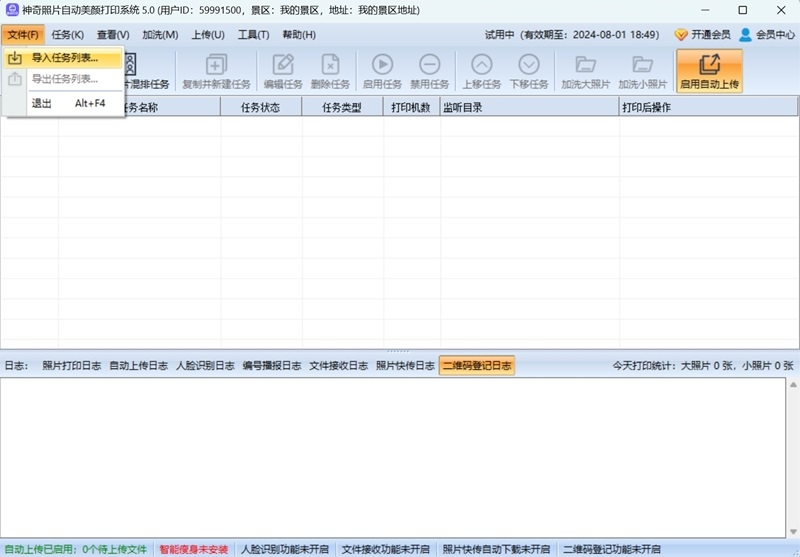Click inside the empty log text area
The width and height of the screenshot is (800, 557).
393,458
